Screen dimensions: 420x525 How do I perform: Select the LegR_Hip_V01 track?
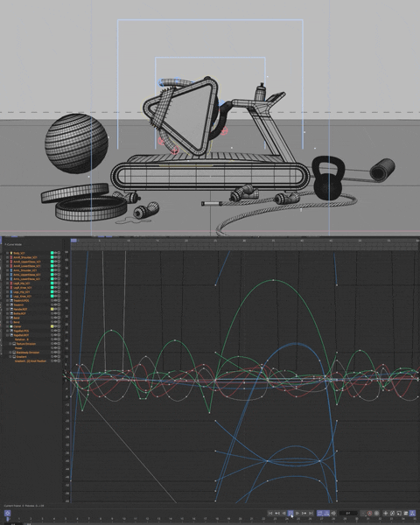22,283
